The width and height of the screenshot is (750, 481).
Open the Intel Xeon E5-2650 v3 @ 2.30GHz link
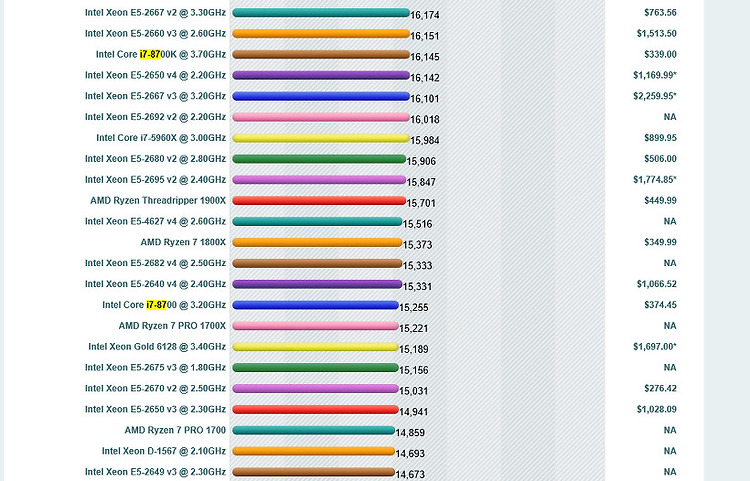(x=155, y=409)
